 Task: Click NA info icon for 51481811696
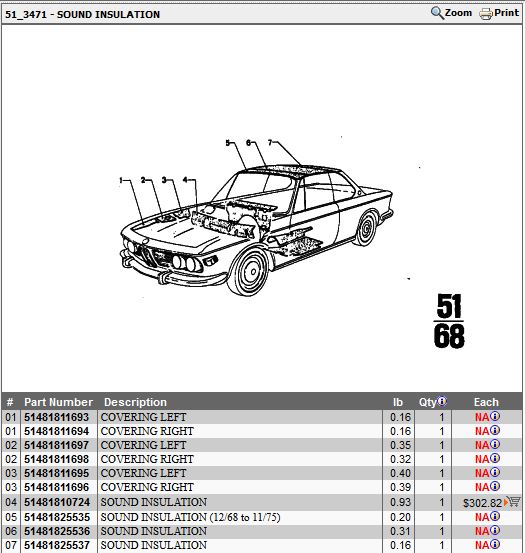click(x=495, y=486)
